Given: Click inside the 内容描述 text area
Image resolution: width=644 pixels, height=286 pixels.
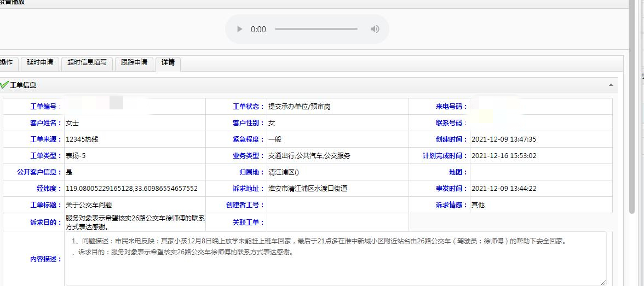Looking at the screenshot, I should click(x=336, y=259).
